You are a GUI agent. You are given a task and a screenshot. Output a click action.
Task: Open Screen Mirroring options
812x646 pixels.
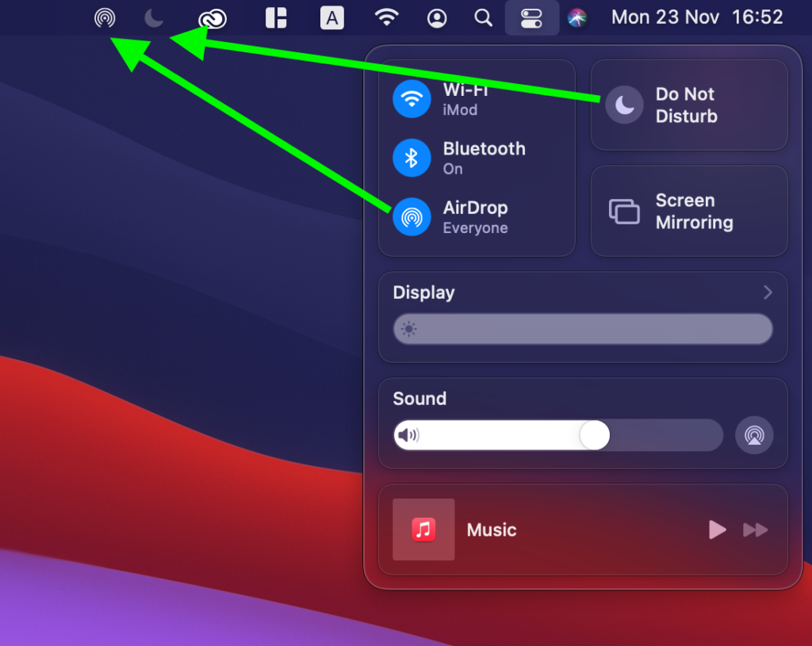tap(688, 211)
